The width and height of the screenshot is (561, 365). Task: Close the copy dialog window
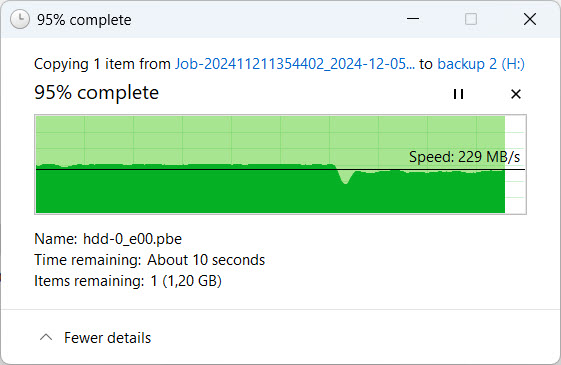point(530,19)
